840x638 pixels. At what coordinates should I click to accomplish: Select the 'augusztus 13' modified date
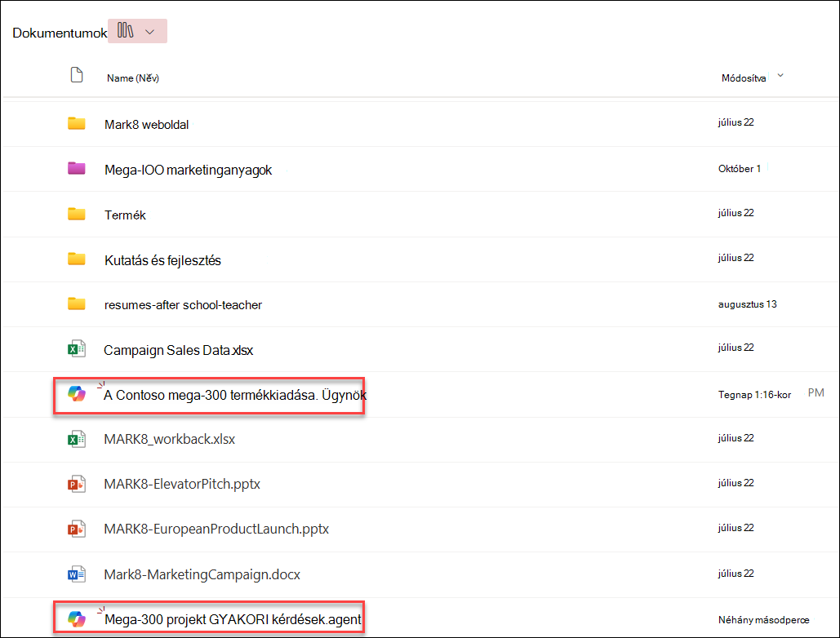pos(747,304)
